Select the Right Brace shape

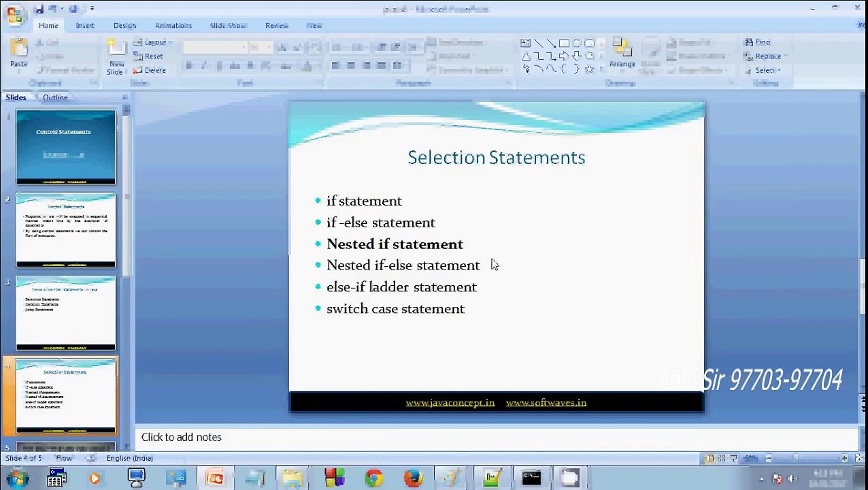click(577, 69)
